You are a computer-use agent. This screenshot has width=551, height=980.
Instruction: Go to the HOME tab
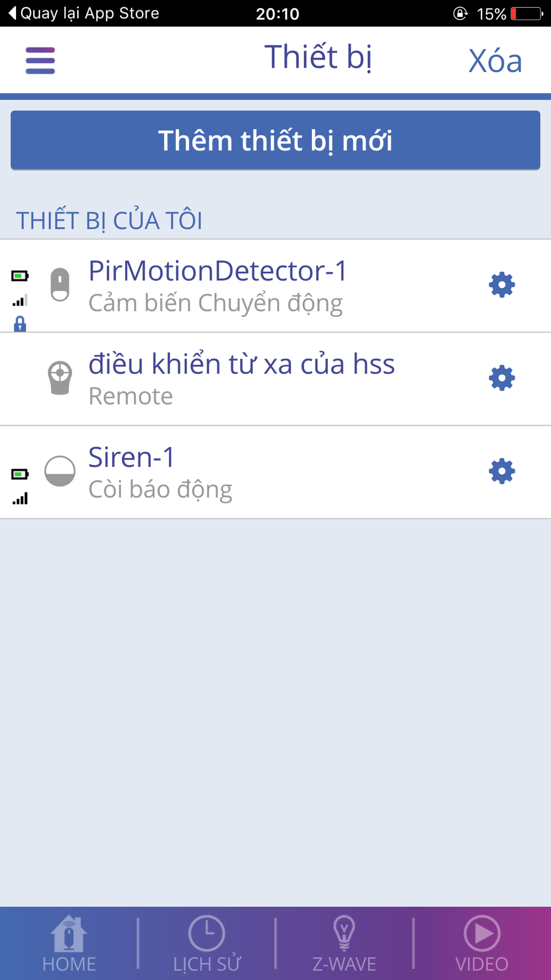pos(69,944)
